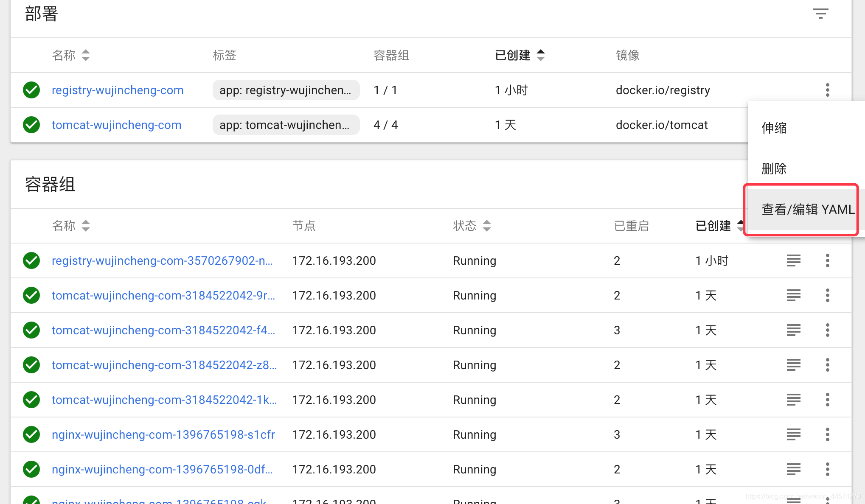Open pod tomcat-wujincheng-com-3184522042-f4...
865x504 pixels.
163,330
